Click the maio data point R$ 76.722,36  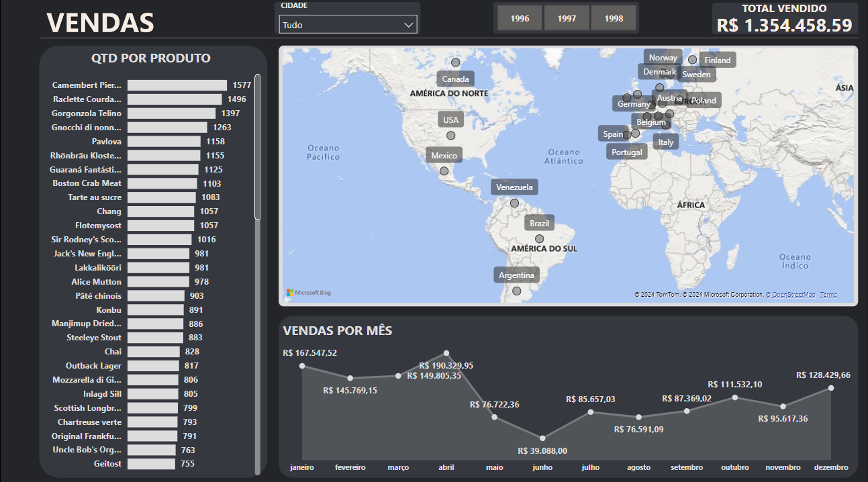click(x=495, y=417)
